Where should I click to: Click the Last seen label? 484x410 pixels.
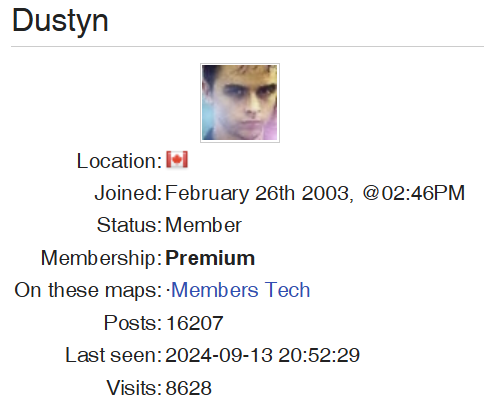click(114, 355)
